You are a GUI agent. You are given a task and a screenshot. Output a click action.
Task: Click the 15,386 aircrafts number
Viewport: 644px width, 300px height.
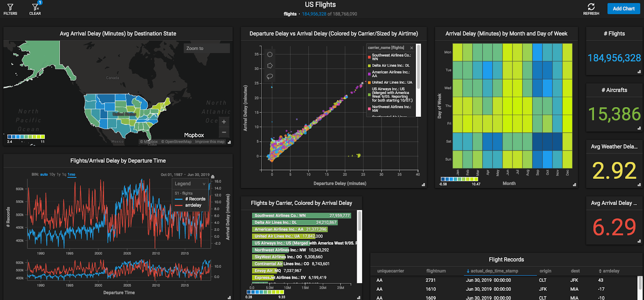click(614, 114)
